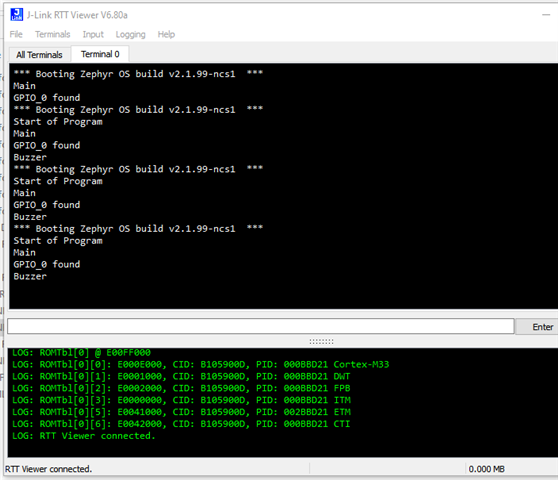Click the last Buzzer line in terminal output
This screenshot has height=480, width=558.
tap(30, 276)
